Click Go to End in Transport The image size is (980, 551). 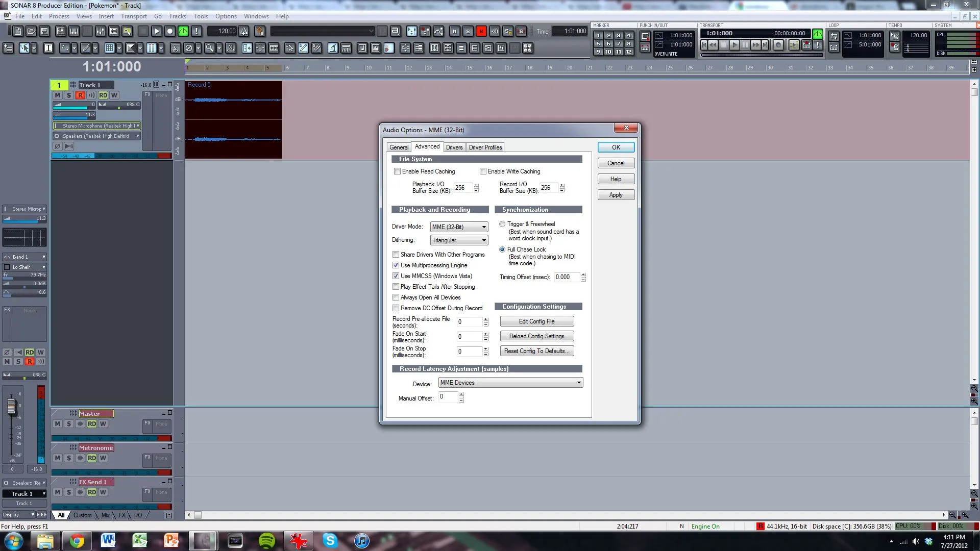(765, 45)
